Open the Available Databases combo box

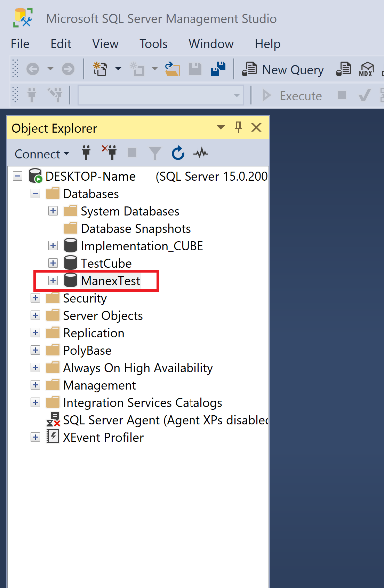(161, 95)
